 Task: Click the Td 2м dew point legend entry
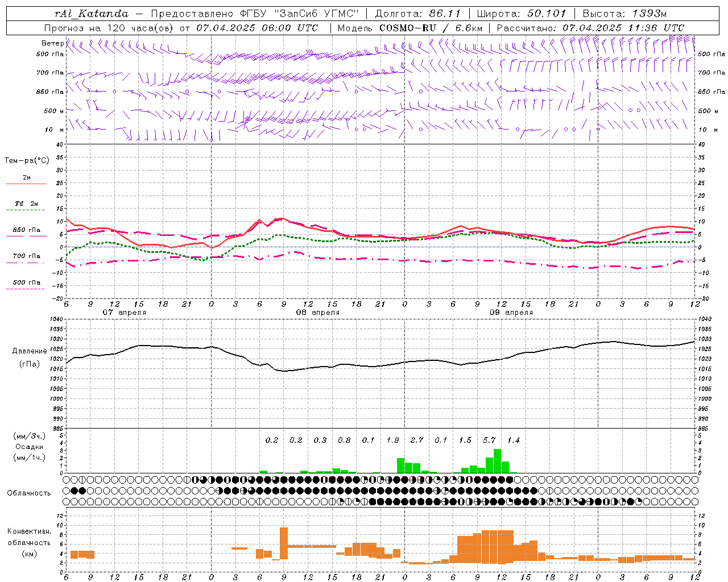(27, 203)
